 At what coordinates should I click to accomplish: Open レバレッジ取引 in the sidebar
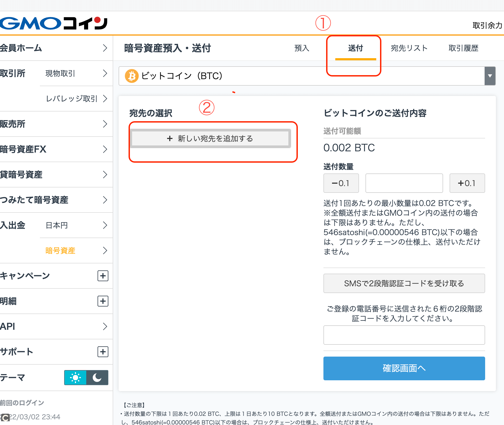(x=76, y=99)
